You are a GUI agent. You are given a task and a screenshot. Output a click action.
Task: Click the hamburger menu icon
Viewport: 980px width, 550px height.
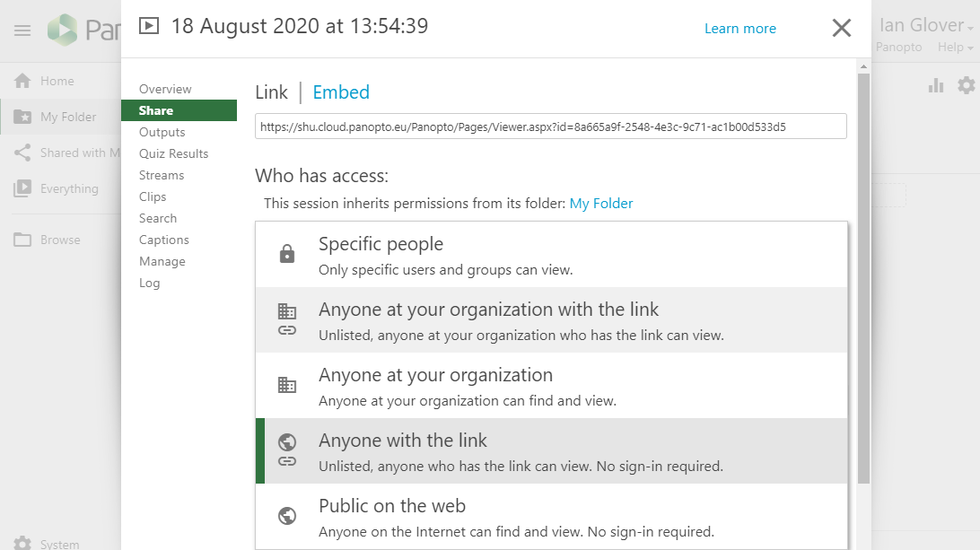tap(22, 31)
